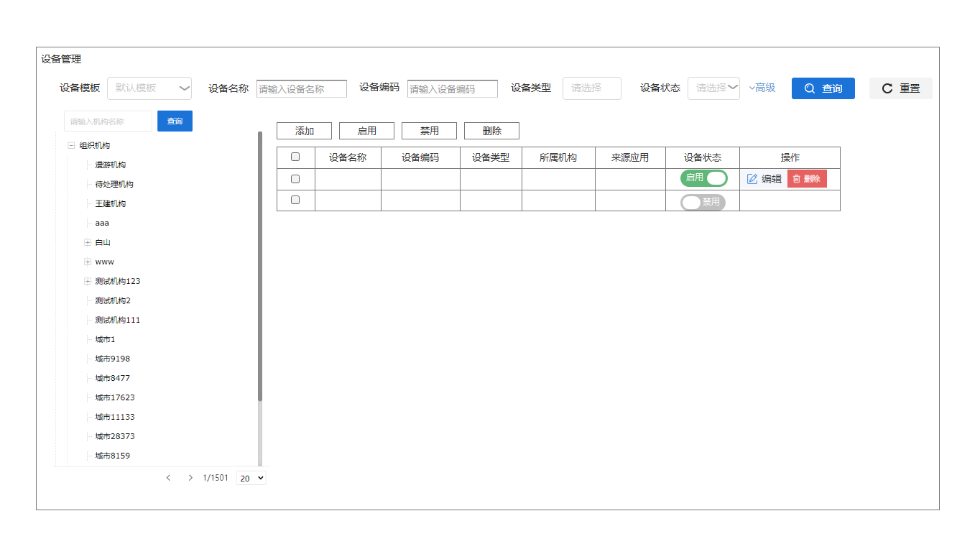
Task: Open the 设备状态 请选择 dropdown
Action: pyautogui.click(x=713, y=88)
